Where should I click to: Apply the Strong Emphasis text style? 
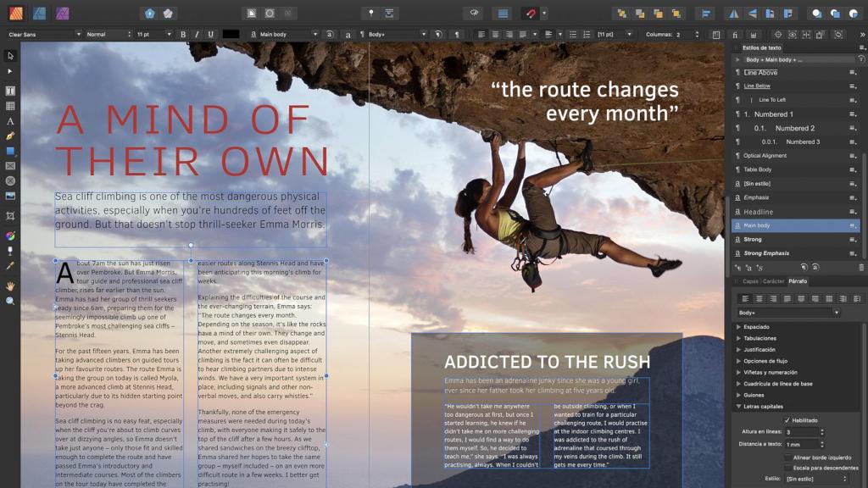tap(766, 253)
